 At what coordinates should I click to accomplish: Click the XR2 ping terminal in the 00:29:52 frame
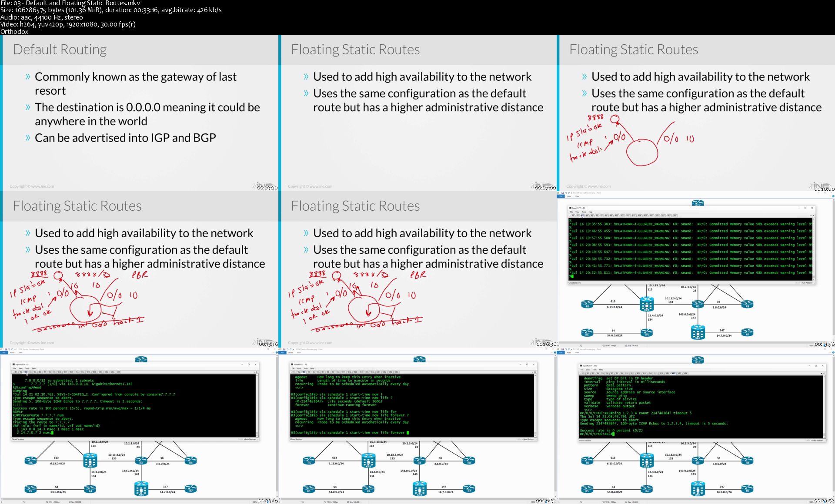pos(701,406)
